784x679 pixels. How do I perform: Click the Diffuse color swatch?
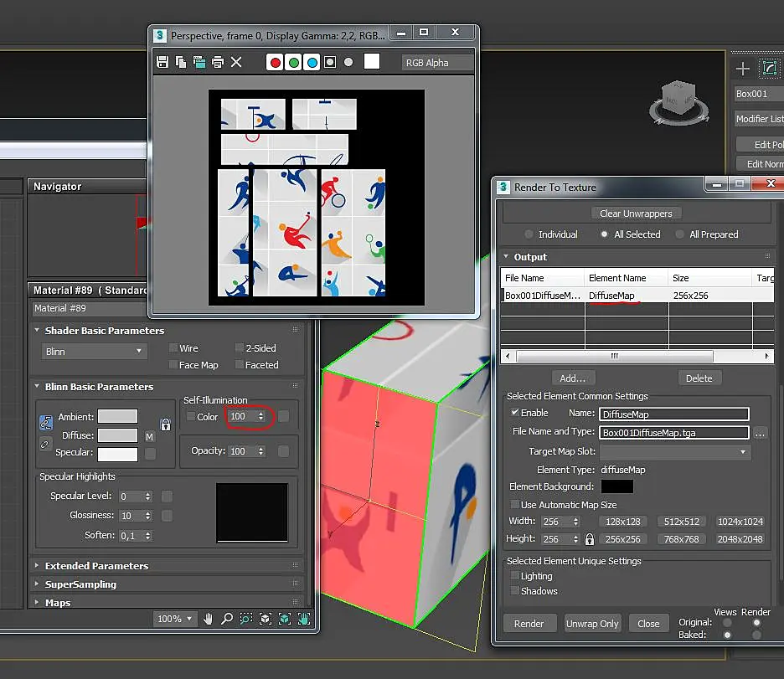tap(117, 435)
